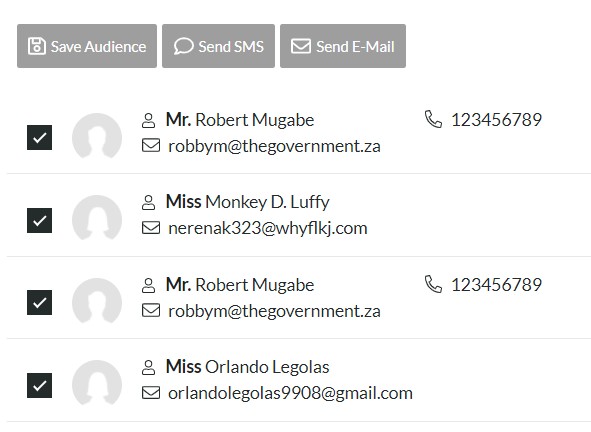Open Monkey D. Luffy's avatar placeholder
Screen dimensions: 591x432
pos(97,218)
